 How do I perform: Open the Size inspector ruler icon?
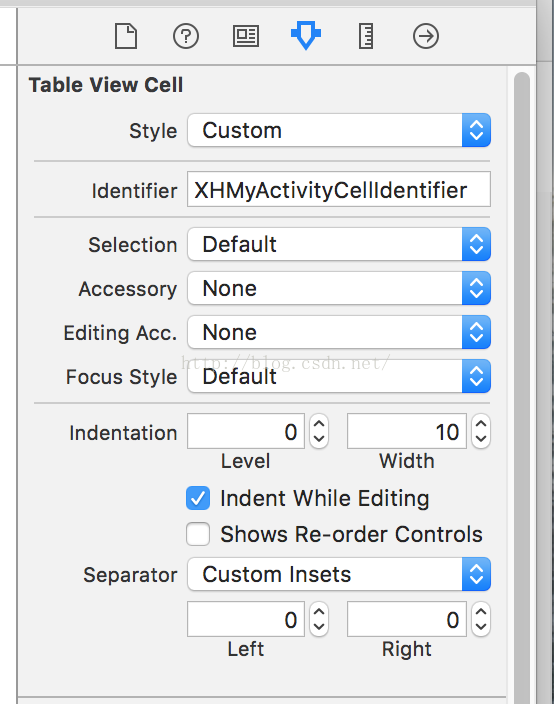(366, 36)
